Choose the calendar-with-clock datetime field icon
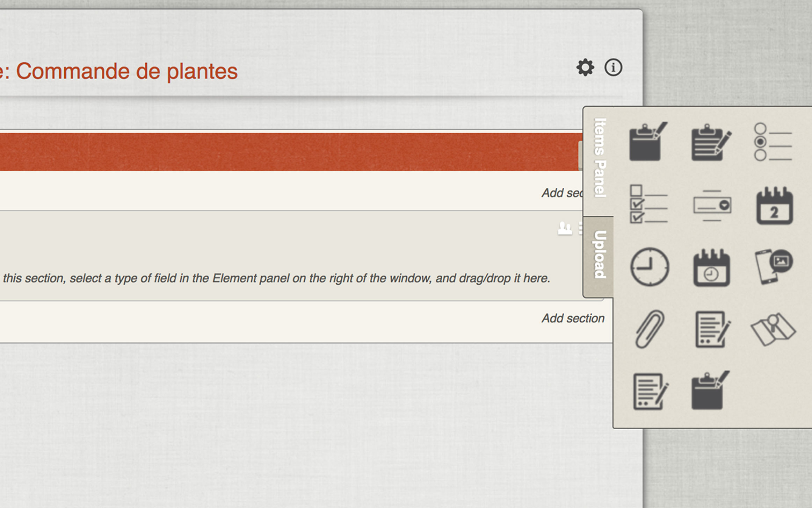Image resolution: width=812 pixels, height=508 pixels. pos(711,267)
